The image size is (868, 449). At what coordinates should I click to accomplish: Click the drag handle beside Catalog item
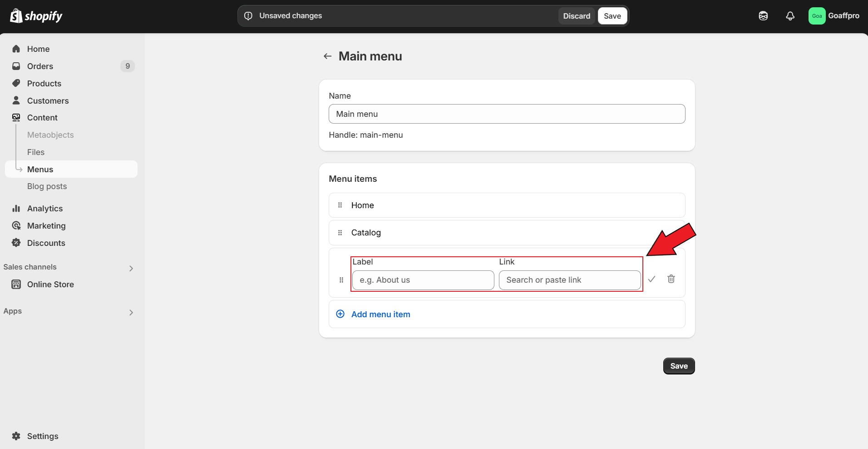[x=340, y=233]
